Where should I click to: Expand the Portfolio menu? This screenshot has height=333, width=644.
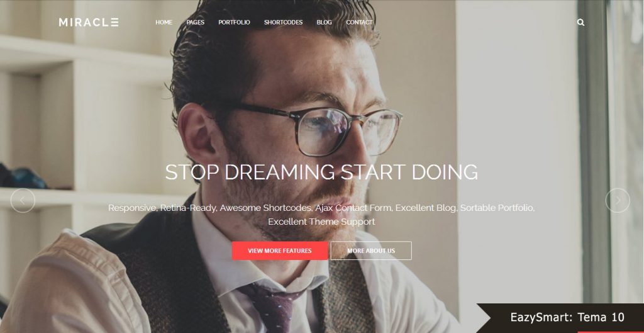pos(234,22)
